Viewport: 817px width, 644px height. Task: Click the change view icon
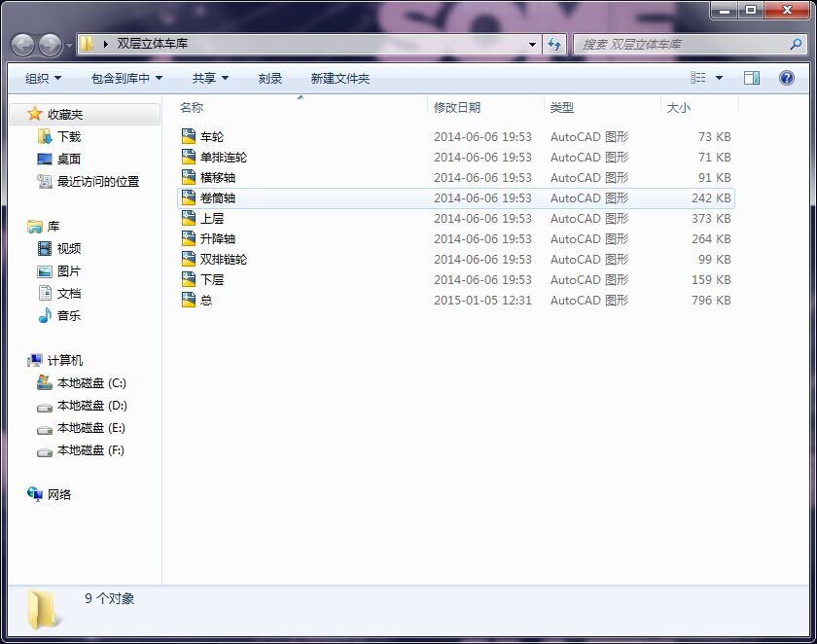coord(697,78)
